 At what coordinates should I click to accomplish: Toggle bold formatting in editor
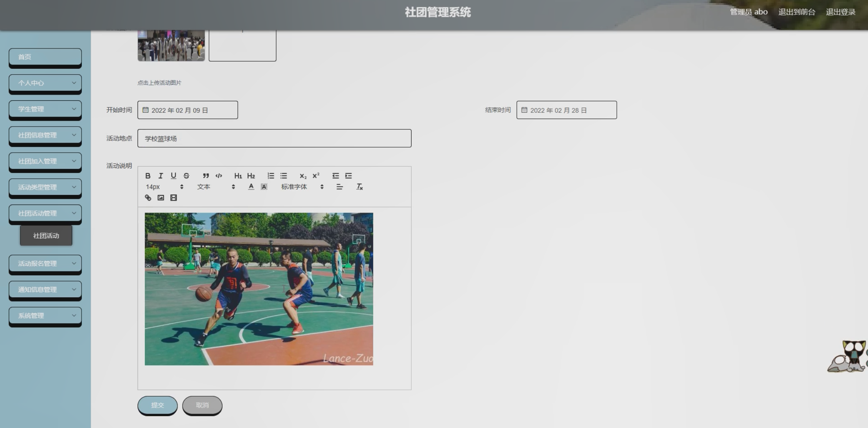(148, 176)
